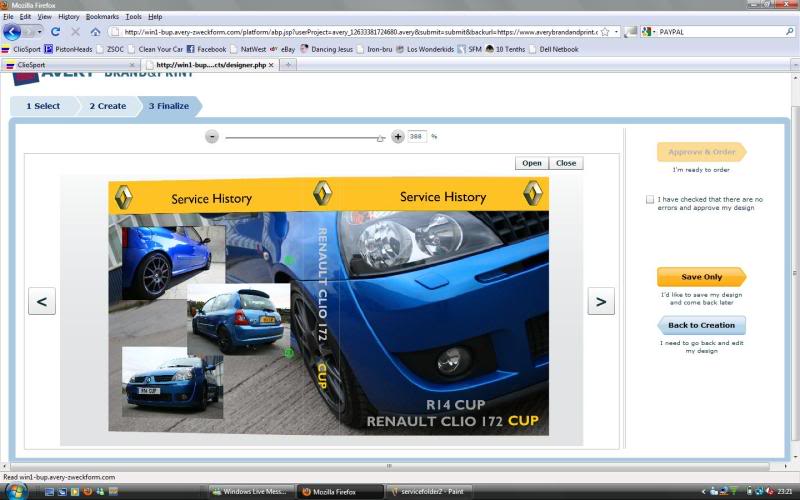Reload the page in Firefox toolbar

56,32
